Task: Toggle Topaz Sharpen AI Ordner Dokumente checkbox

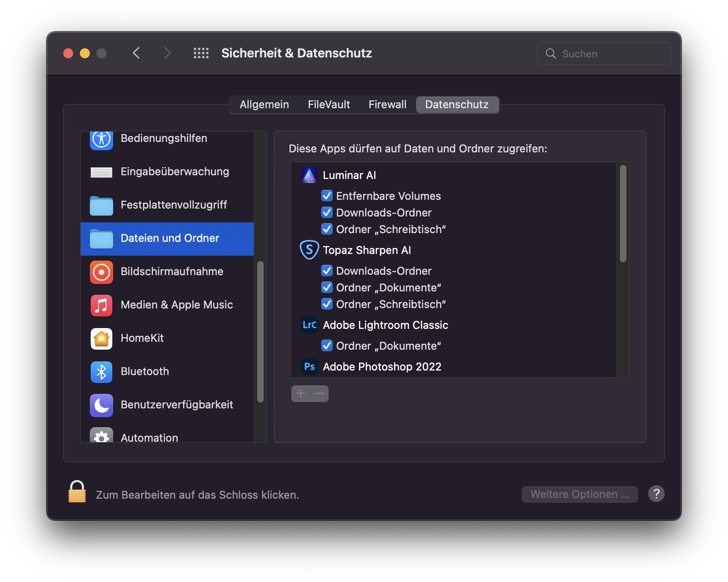Action: 327,287
